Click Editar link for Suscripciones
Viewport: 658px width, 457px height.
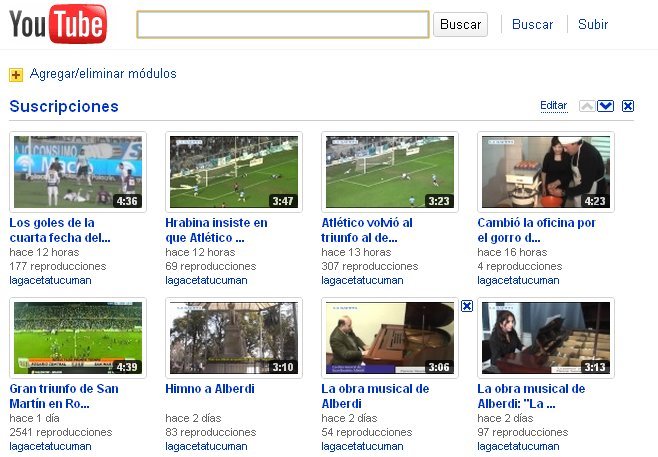(553, 106)
